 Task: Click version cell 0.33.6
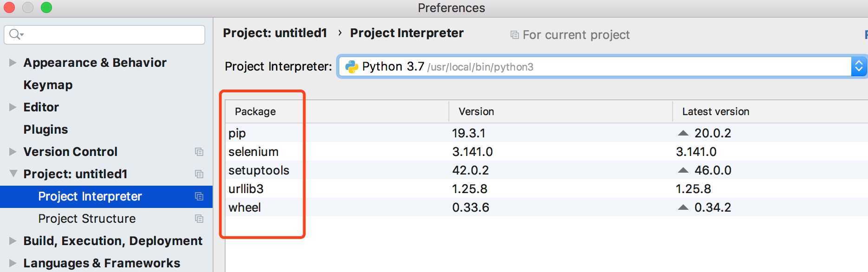click(x=471, y=207)
